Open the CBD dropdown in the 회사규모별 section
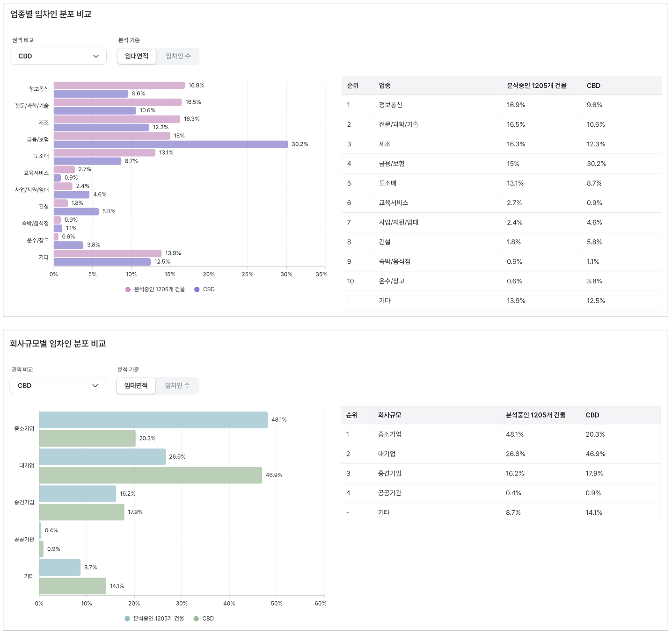The height and width of the screenshot is (635, 672). 58,386
